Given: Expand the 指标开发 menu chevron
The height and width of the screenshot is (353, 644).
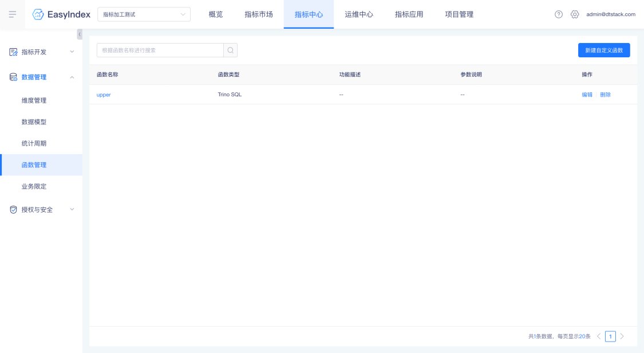Looking at the screenshot, I should (72, 52).
